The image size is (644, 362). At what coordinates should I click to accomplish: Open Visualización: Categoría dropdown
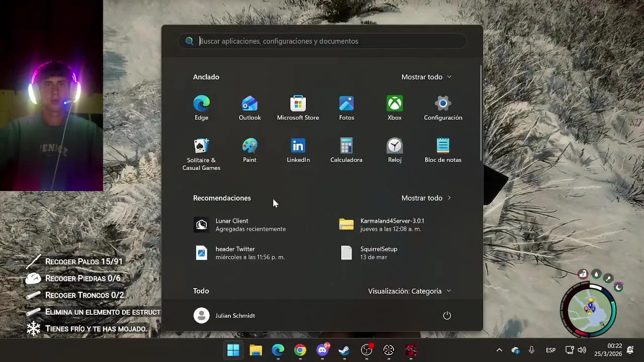pyautogui.click(x=410, y=291)
